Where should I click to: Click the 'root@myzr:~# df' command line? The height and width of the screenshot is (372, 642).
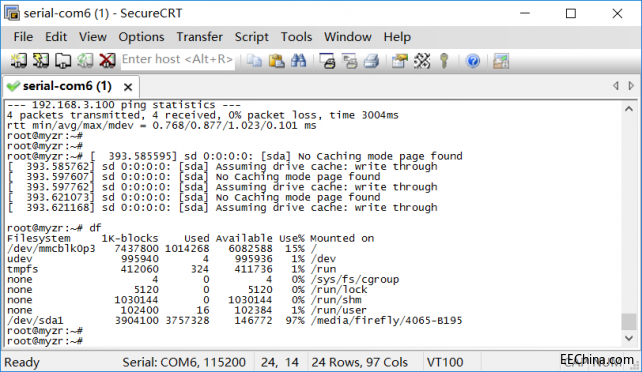tap(54, 228)
